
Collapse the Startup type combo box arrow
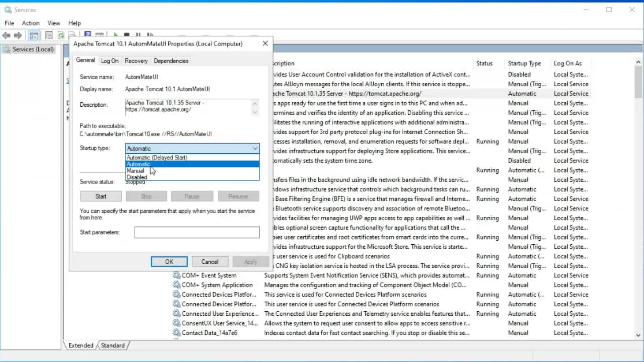(255, 148)
